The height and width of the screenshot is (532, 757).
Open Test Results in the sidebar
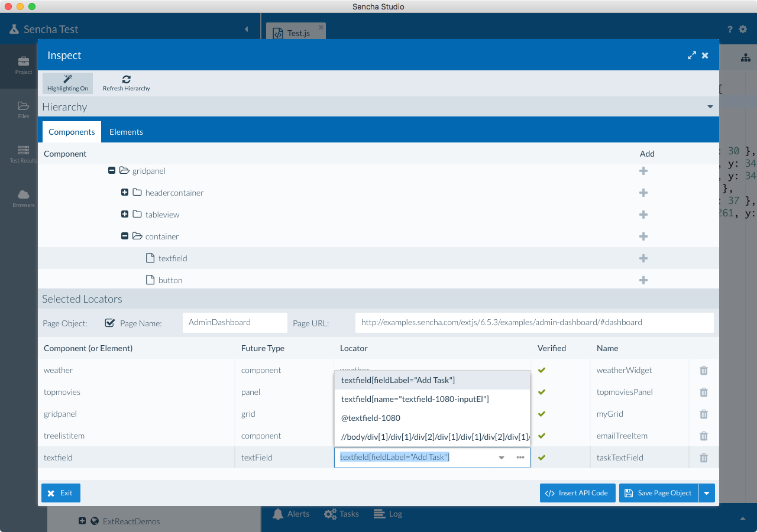tap(24, 154)
